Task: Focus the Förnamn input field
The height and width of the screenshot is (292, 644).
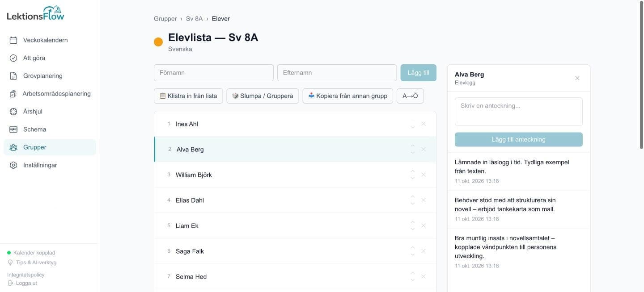Action: 214,73
